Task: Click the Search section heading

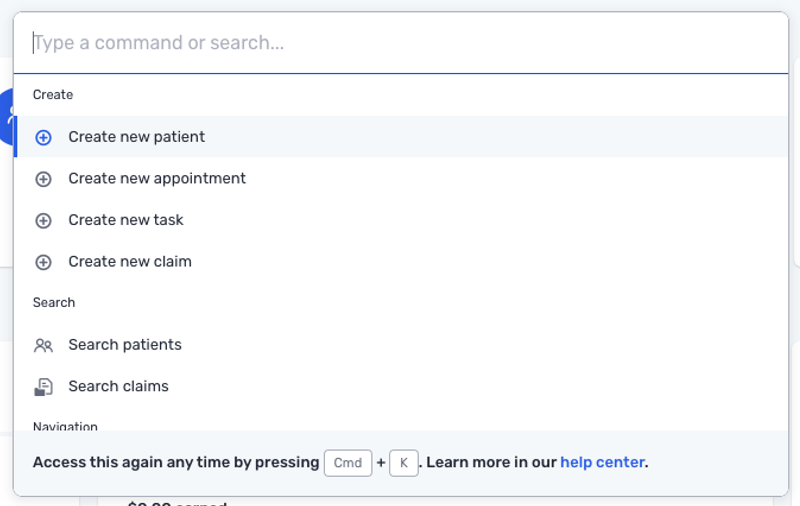Action: (x=54, y=303)
